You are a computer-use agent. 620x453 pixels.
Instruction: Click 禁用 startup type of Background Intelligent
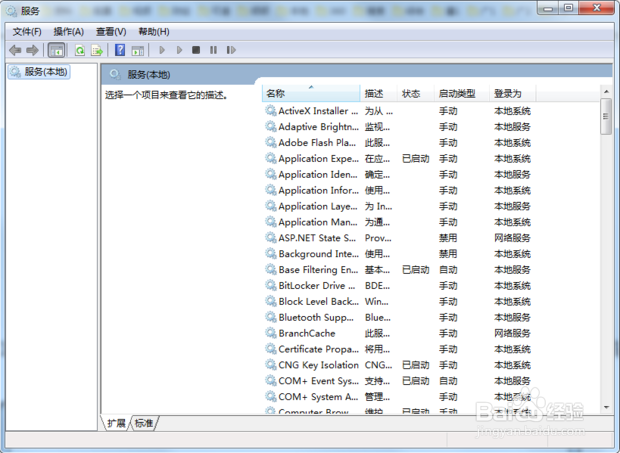click(448, 254)
